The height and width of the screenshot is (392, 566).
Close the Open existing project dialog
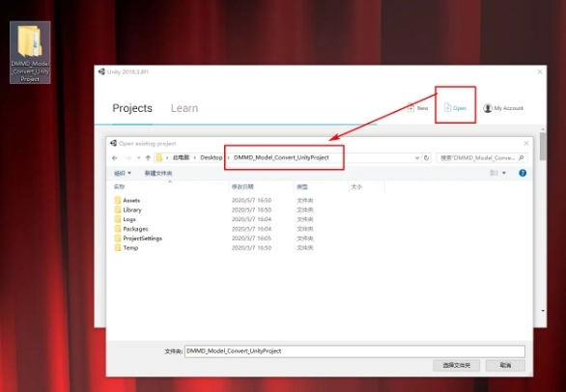pos(526,143)
